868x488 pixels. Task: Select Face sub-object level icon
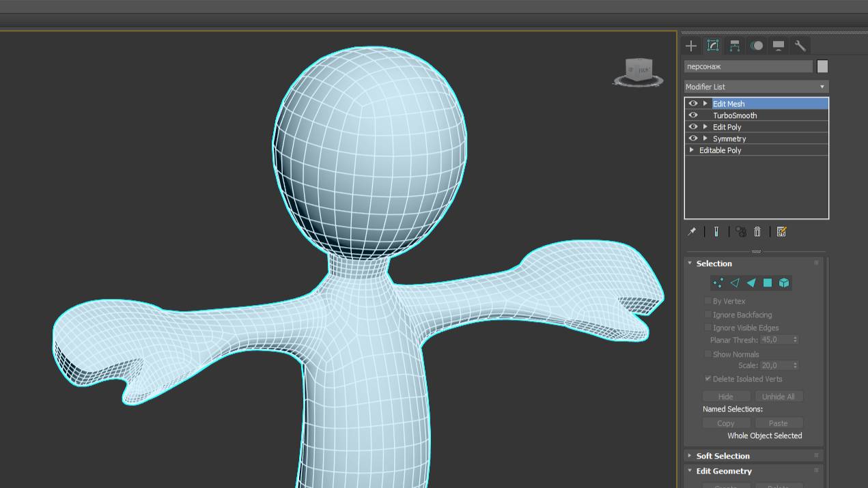pyautogui.click(x=751, y=283)
